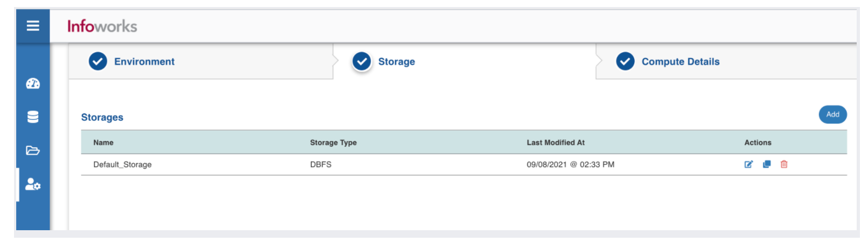Click the Environment step checkmark circle

[x=98, y=61]
